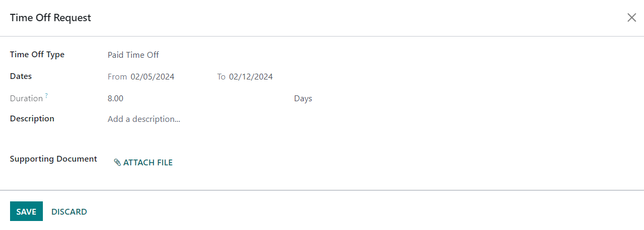Open the Paid Time Off type dropdown
The width and height of the screenshot is (644, 230).
coord(197,55)
